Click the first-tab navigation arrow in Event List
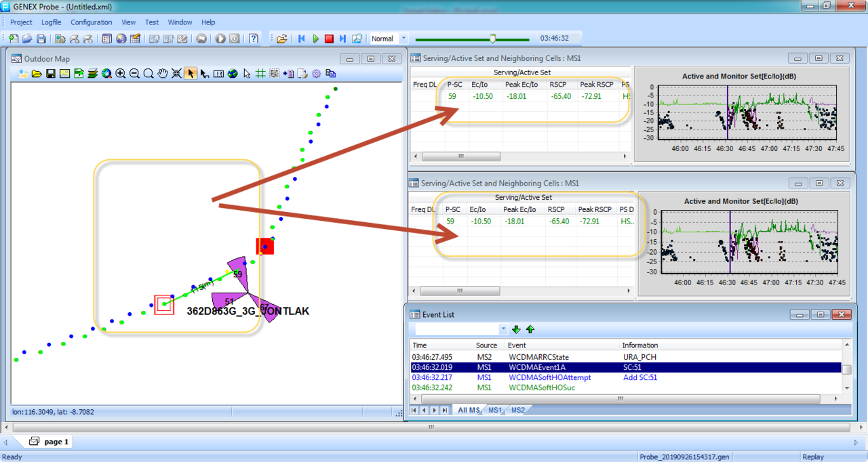868x462 pixels. pos(414,411)
